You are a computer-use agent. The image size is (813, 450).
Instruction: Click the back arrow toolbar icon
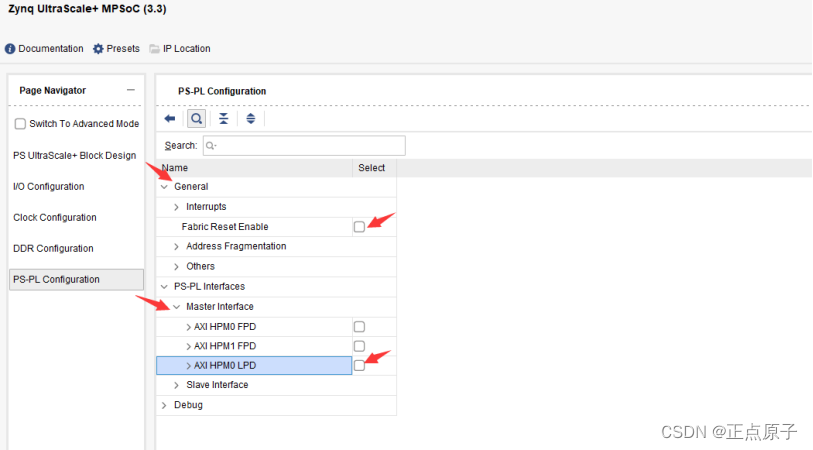170,118
